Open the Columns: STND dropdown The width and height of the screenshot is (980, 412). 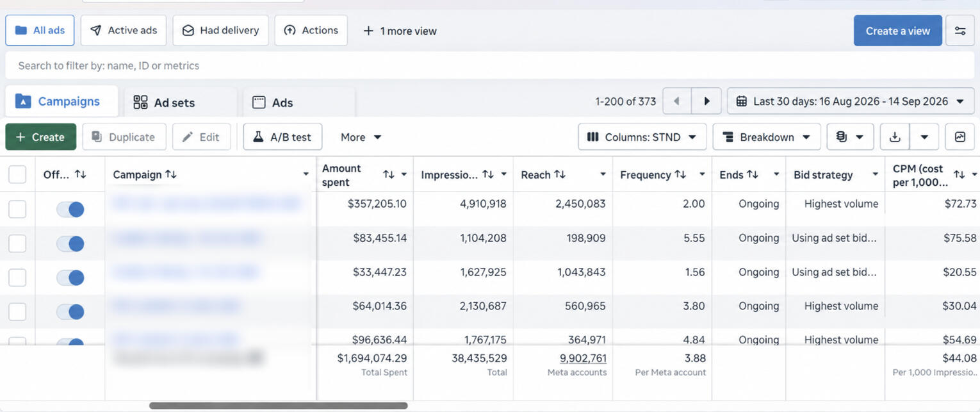(642, 137)
